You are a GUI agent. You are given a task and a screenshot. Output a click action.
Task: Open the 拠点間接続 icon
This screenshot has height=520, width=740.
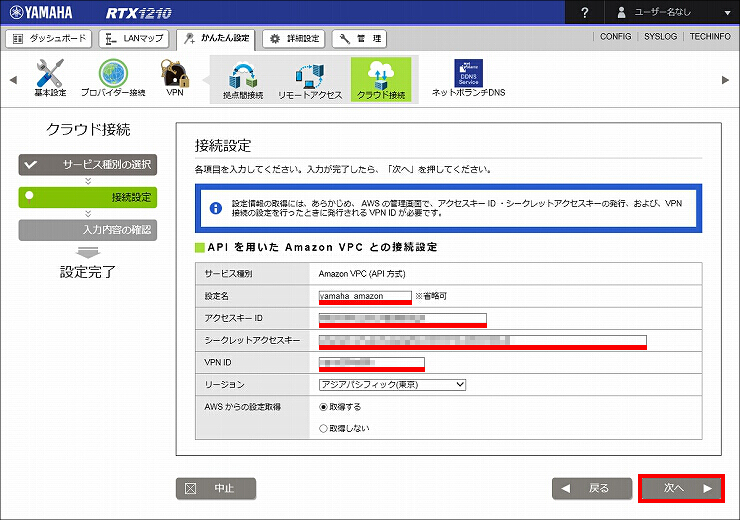click(x=243, y=80)
